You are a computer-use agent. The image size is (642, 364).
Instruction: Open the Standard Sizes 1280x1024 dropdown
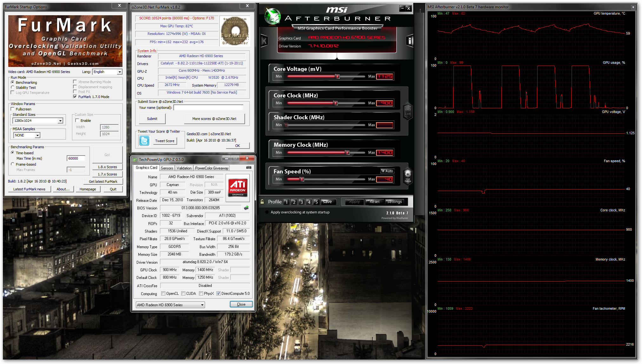38,121
